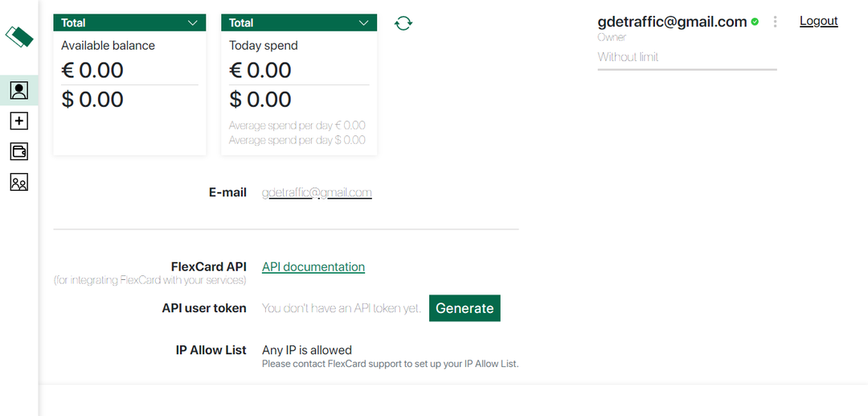The height and width of the screenshot is (416, 868).
Task: Click the Logout link
Action: [818, 21]
